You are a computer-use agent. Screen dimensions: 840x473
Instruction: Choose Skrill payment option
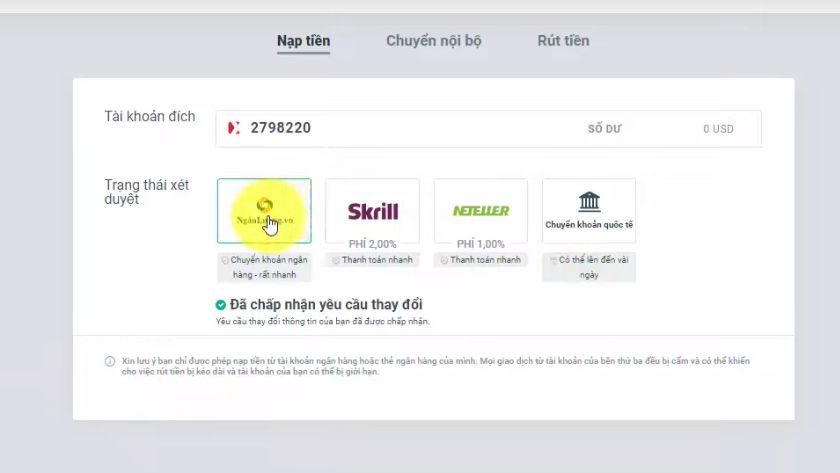372,211
